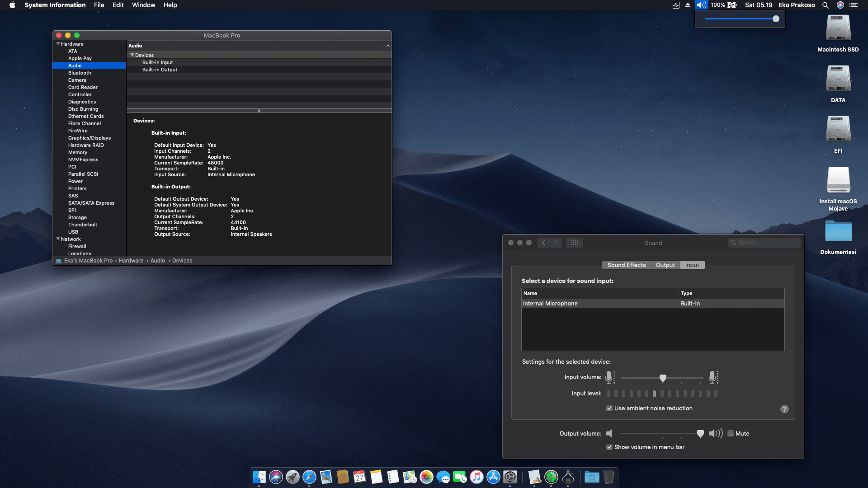Select Bluetooth in the hardware list
868x488 pixels.
click(80, 73)
